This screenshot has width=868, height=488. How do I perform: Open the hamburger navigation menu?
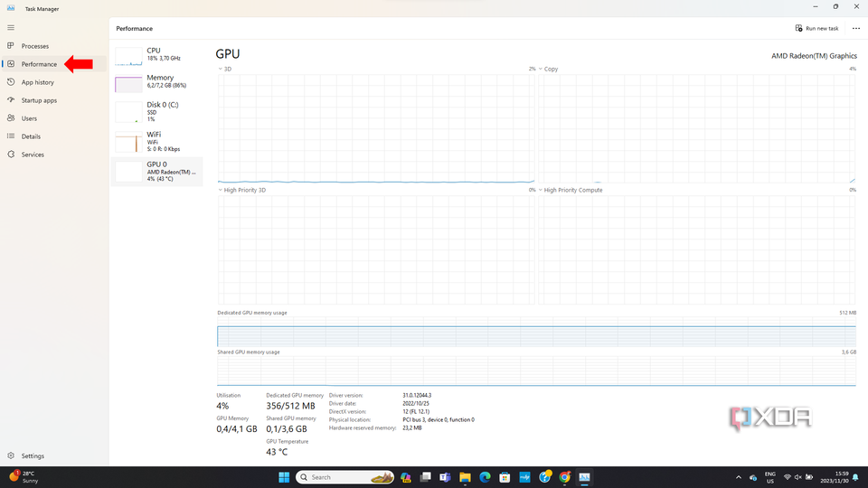[11, 28]
